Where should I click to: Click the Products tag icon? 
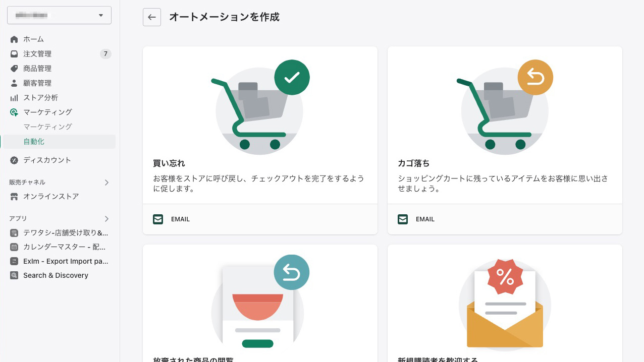(x=14, y=69)
